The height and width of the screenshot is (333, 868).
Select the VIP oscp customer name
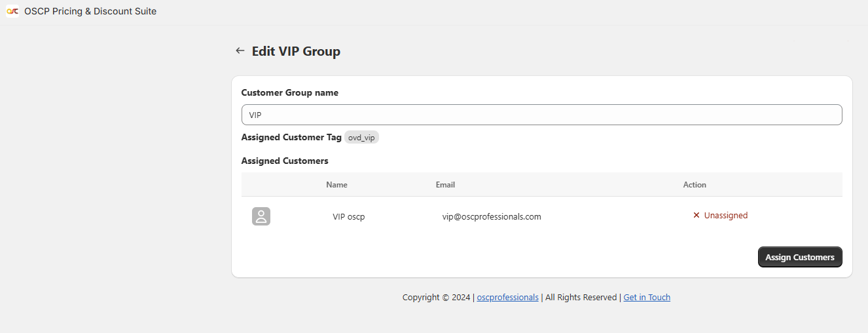point(349,217)
